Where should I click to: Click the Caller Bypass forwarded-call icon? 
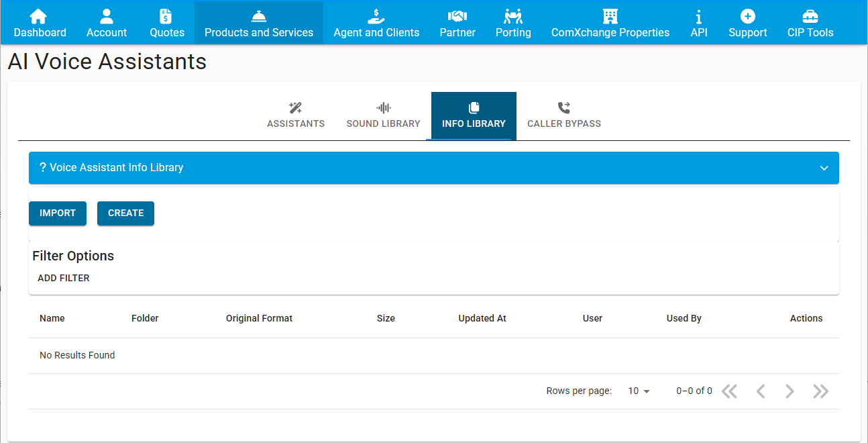coord(563,107)
